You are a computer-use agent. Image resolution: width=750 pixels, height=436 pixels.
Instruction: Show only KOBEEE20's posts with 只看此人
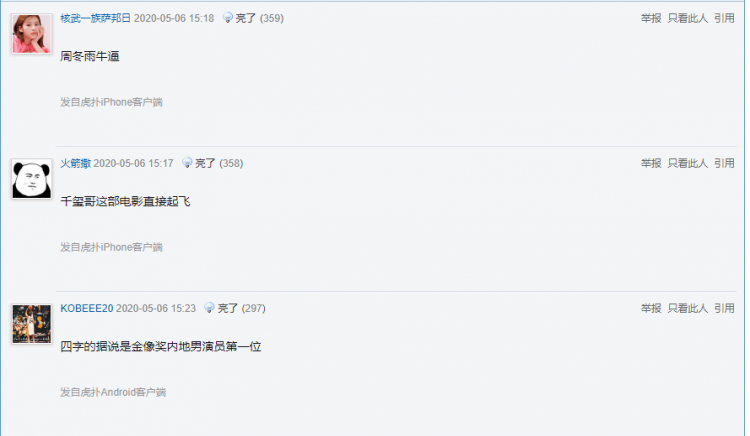point(688,308)
